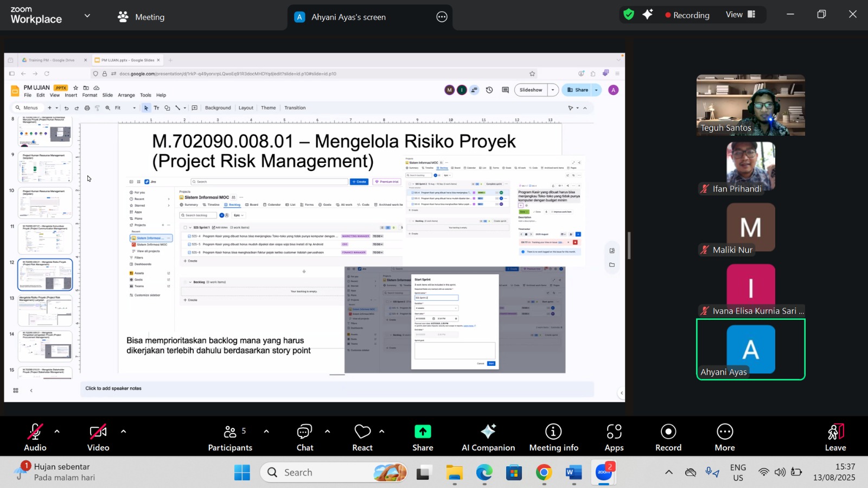
Task: Select the Theme option in Slides toolbar
Action: coord(269,108)
